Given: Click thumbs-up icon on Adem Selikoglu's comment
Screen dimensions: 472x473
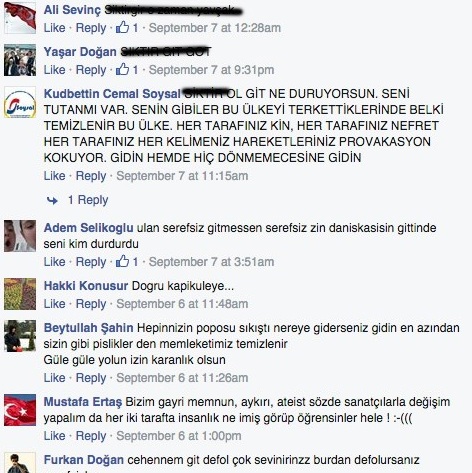Looking at the screenshot, I should coord(122,261).
